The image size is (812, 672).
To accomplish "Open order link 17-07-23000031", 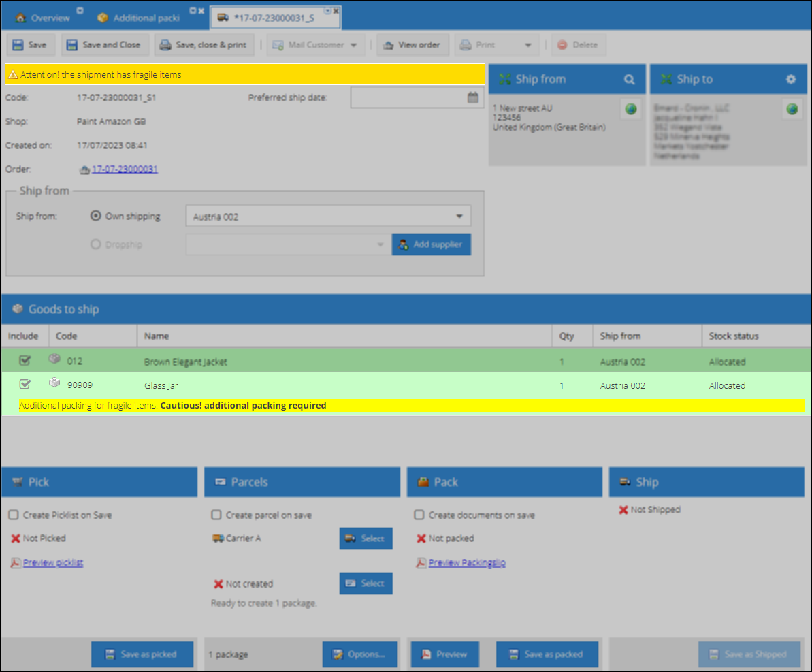I will coord(125,170).
